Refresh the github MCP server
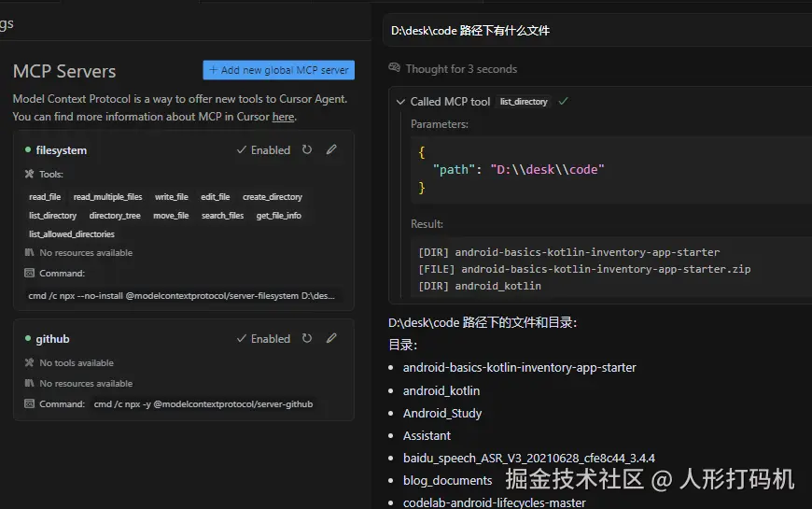Screen dimensions: 812x509 click(307, 338)
